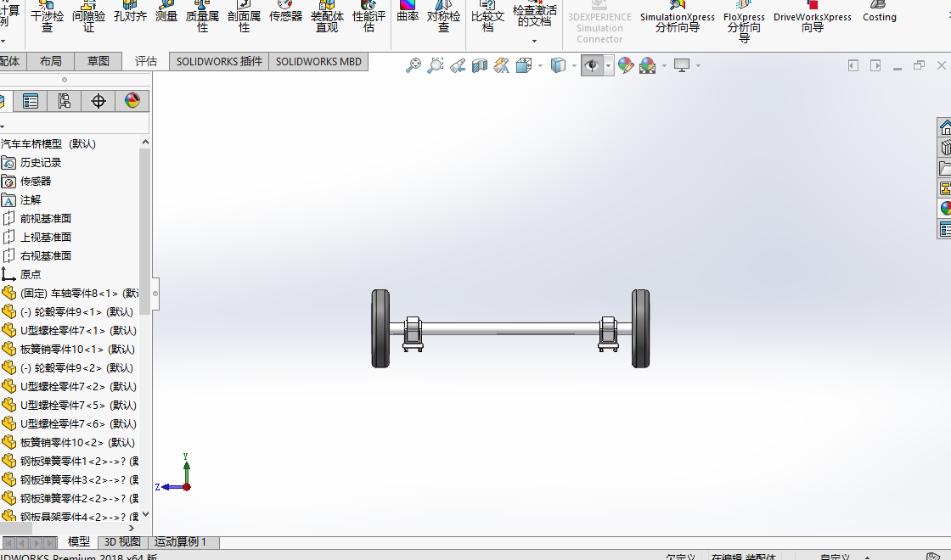Select 注解 in the feature tree
Viewport: 951px width, 560px height.
31,199
